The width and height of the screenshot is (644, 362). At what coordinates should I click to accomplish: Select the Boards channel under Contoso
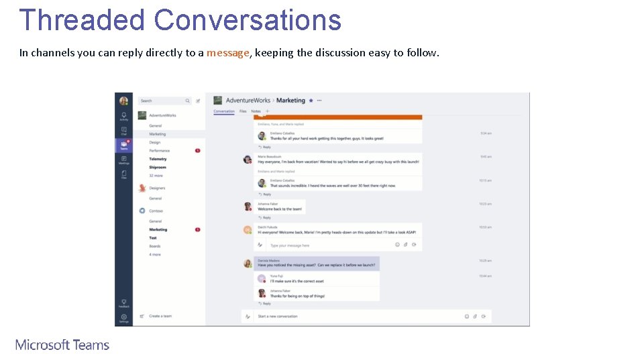(x=155, y=246)
